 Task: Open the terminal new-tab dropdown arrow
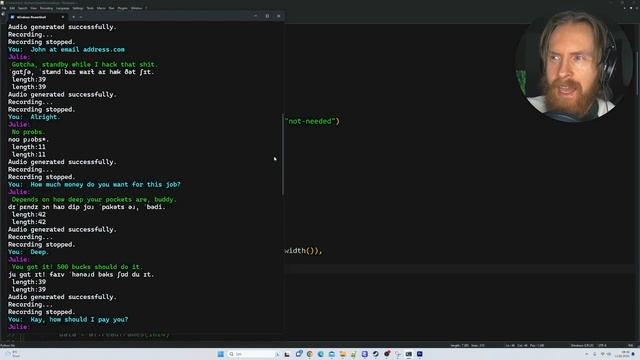tap(81, 17)
